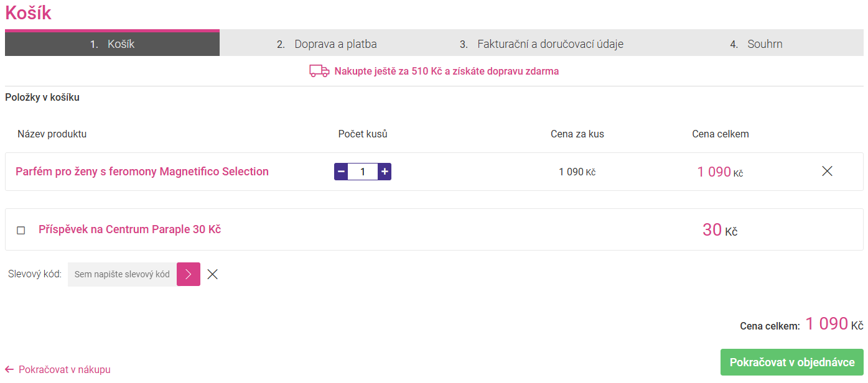
Task: Click the back arrow before Pokračovat v nákupu
Action: [x=9, y=369]
